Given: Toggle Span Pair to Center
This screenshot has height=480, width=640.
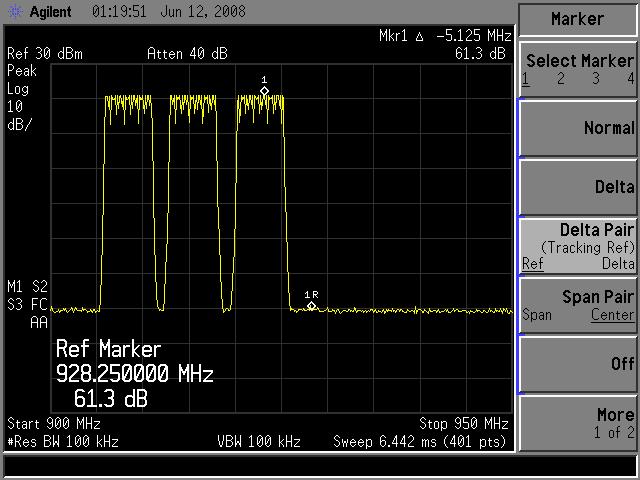Looking at the screenshot, I should click(612, 315).
